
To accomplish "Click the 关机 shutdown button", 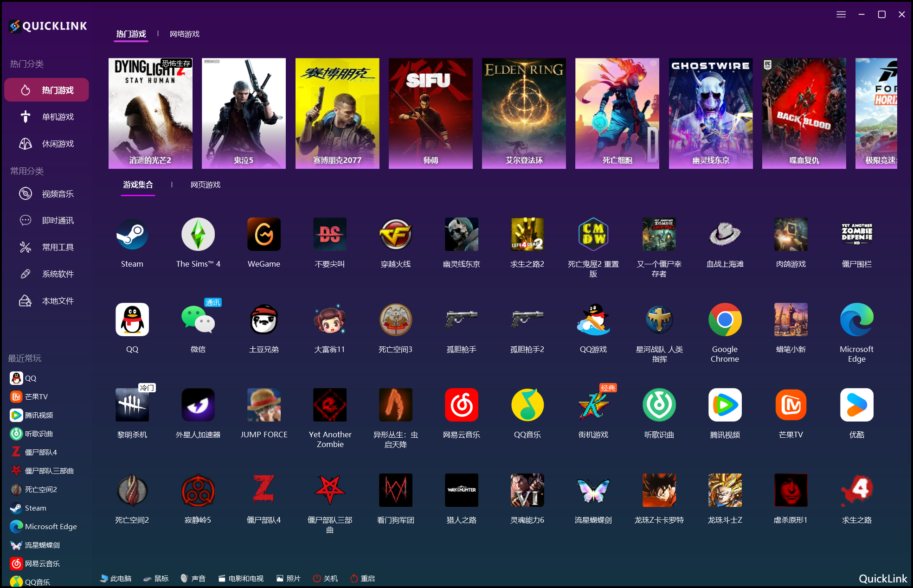I will point(325,578).
